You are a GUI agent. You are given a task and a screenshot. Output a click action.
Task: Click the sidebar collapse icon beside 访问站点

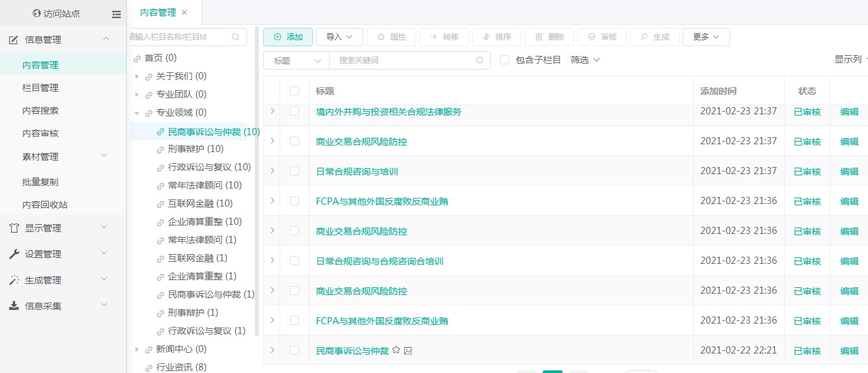(116, 14)
